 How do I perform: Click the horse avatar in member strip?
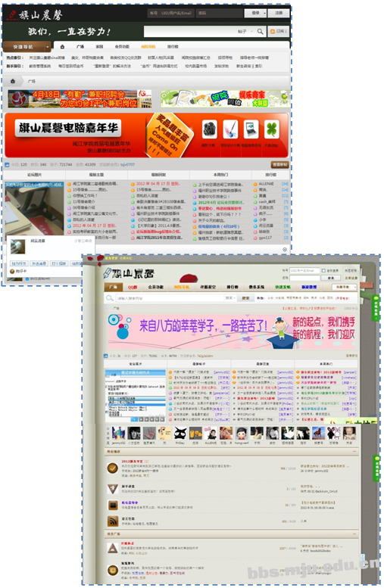pos(318,434)
